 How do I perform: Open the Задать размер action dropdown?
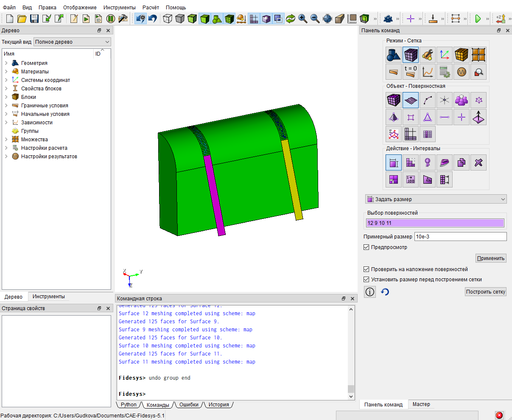[x=436, y=199]
